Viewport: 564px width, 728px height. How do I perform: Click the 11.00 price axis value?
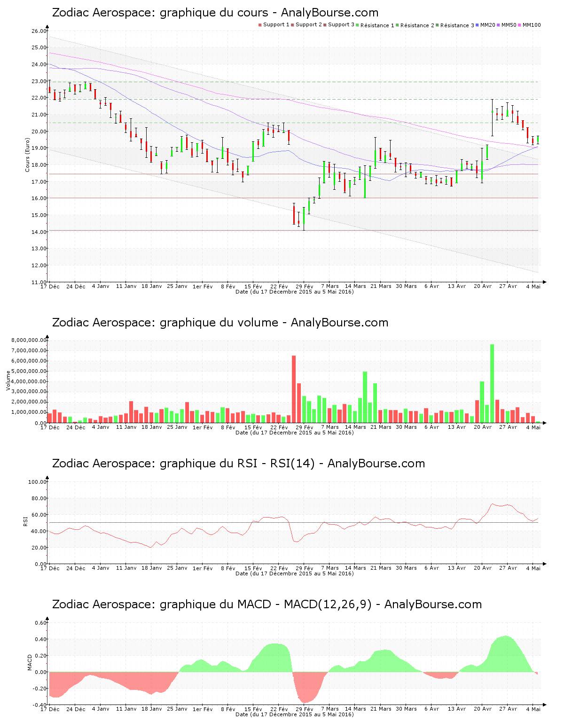(39, 282)
